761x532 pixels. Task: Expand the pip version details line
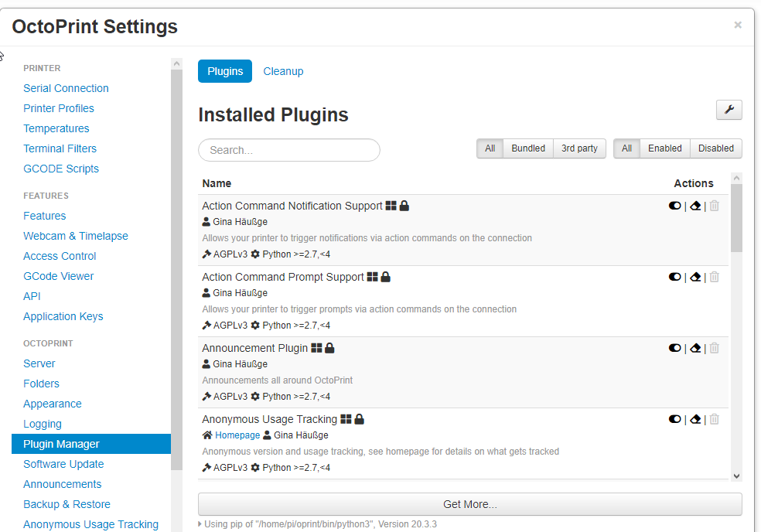tap(318, 524)
